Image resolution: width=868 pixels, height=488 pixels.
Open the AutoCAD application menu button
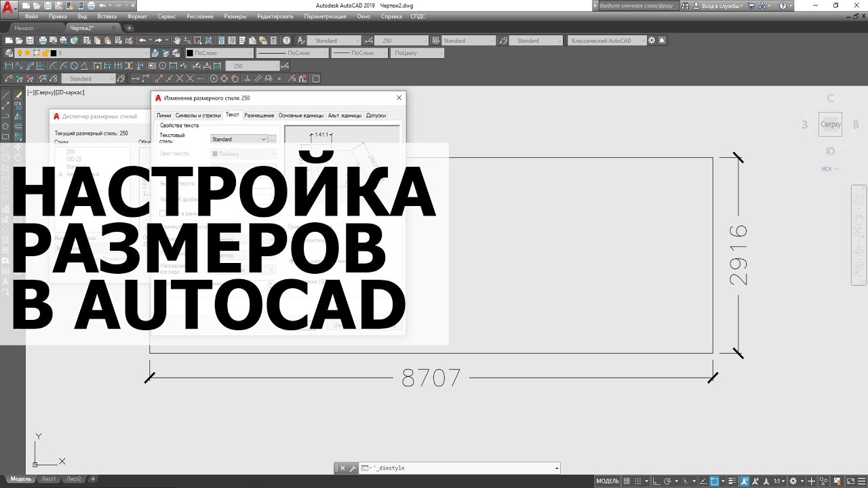(8, 9)
